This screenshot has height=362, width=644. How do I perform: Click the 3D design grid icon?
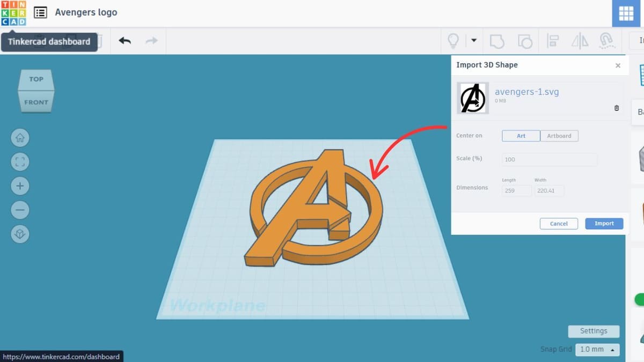[626, 14]
